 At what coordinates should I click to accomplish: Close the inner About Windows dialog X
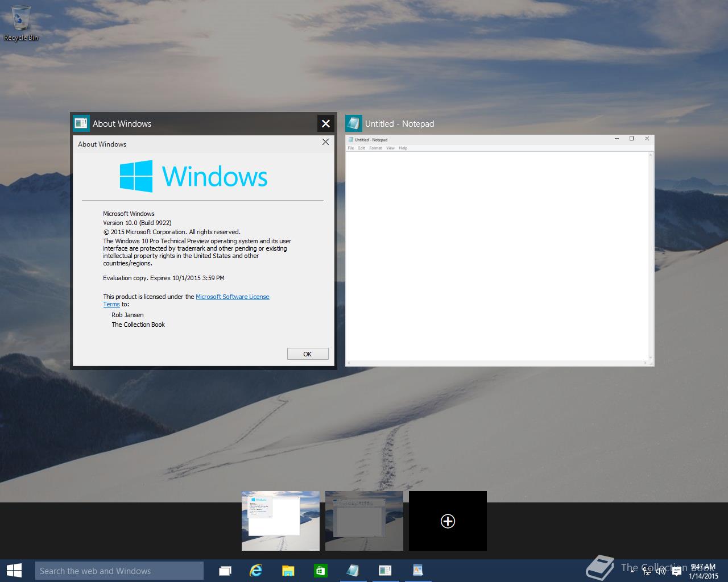coord(325,142)
